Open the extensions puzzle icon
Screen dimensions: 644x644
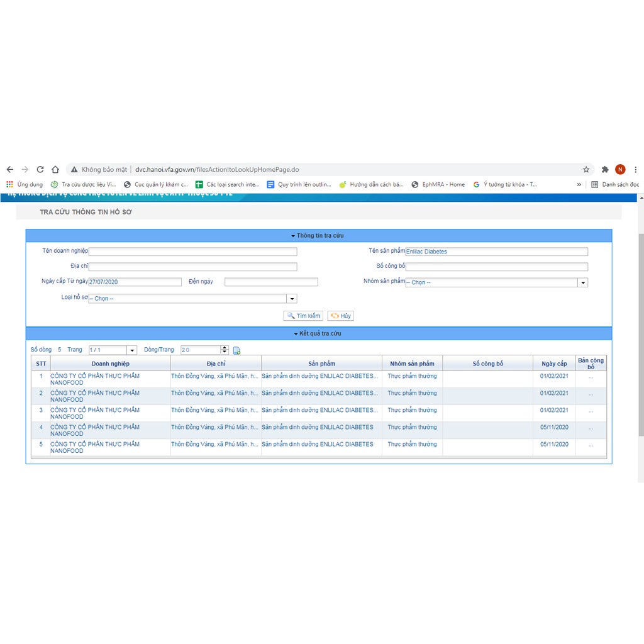(605, 169)
